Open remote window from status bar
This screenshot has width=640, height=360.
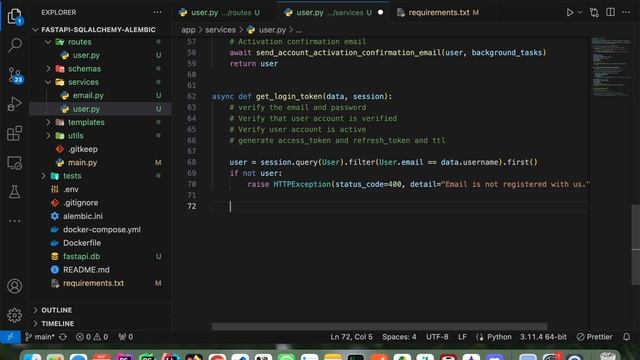point(10,337)
